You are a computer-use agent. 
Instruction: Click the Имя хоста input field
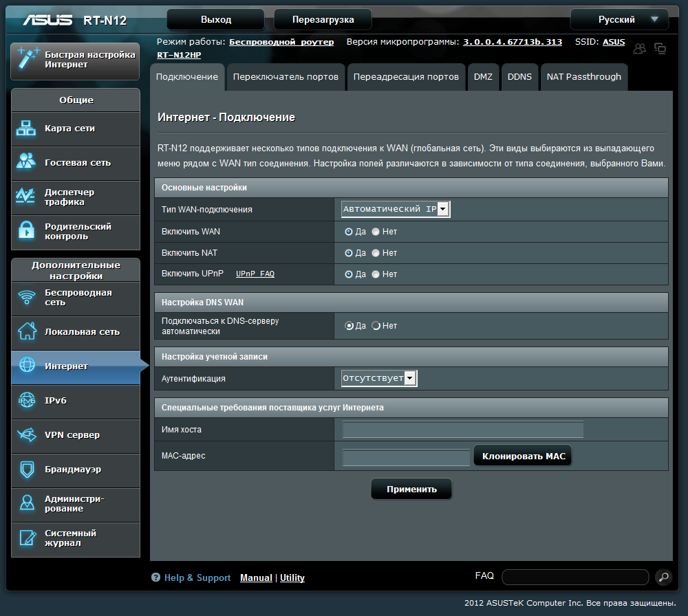(x=463, y=429)
